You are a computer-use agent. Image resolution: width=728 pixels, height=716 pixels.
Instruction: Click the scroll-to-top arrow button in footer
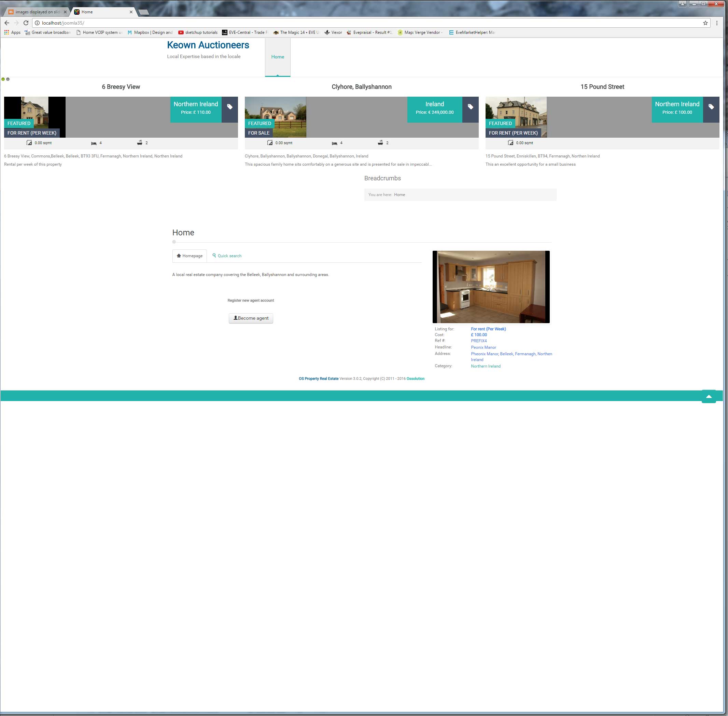coord(709,396)
